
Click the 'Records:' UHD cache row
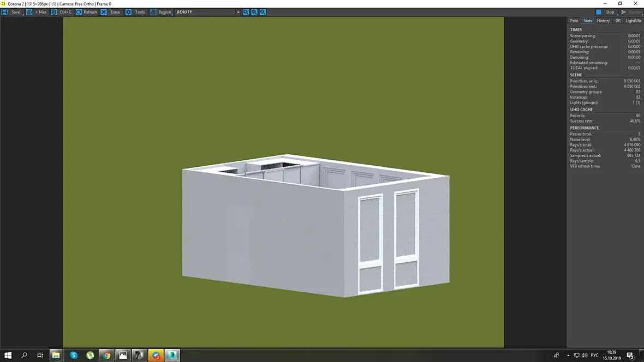click(605, 116)
